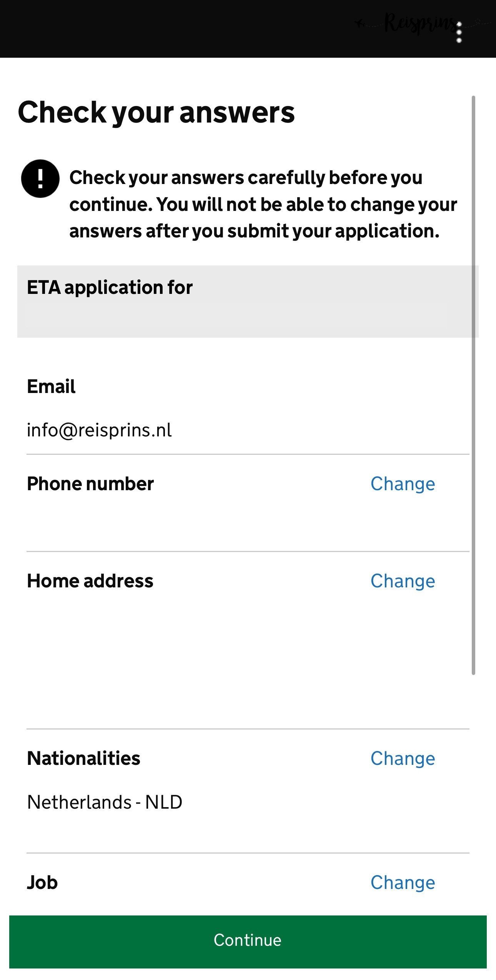Click the Nationalities row label
This screenshot has width=496, height=980.
(83, 758)
